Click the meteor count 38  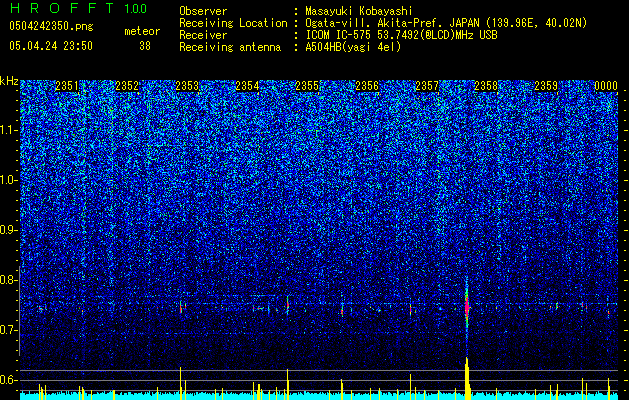[x=145, y=46]
